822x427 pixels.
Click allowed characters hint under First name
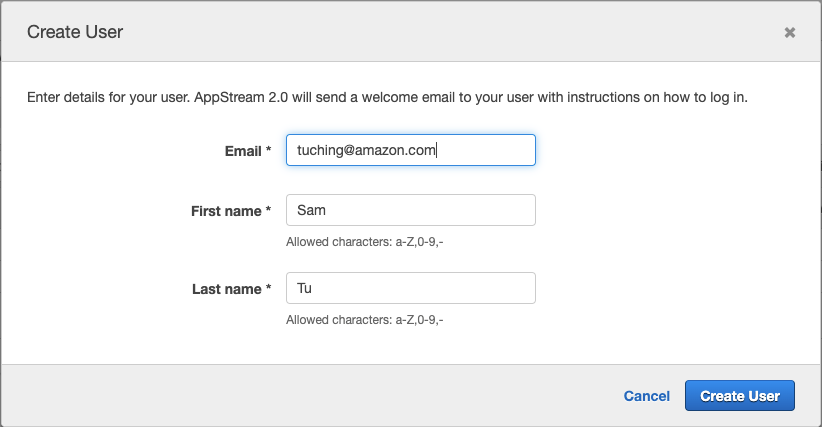point(364,242)
